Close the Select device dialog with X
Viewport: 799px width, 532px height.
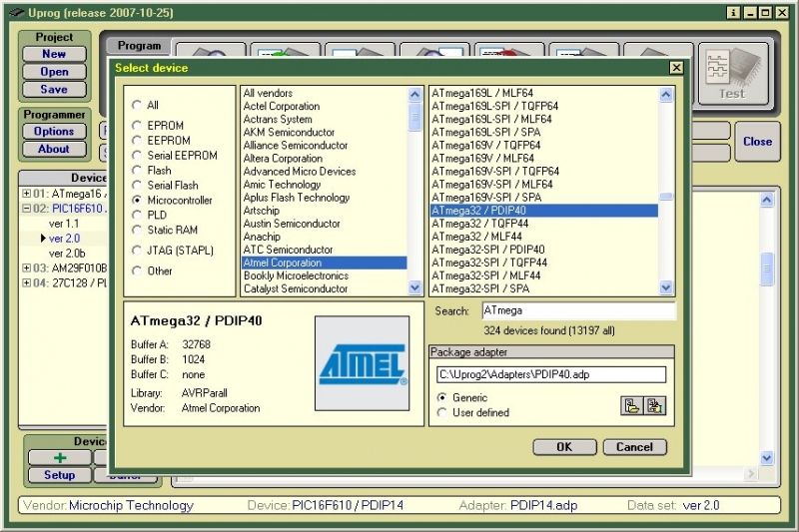click(x=676, y=68)
